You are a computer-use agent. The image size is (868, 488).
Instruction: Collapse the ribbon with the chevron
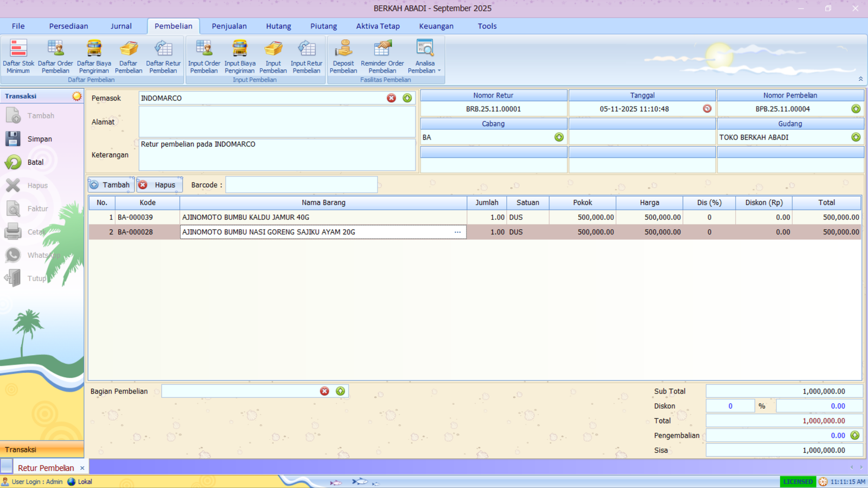(x=860, y=79)
